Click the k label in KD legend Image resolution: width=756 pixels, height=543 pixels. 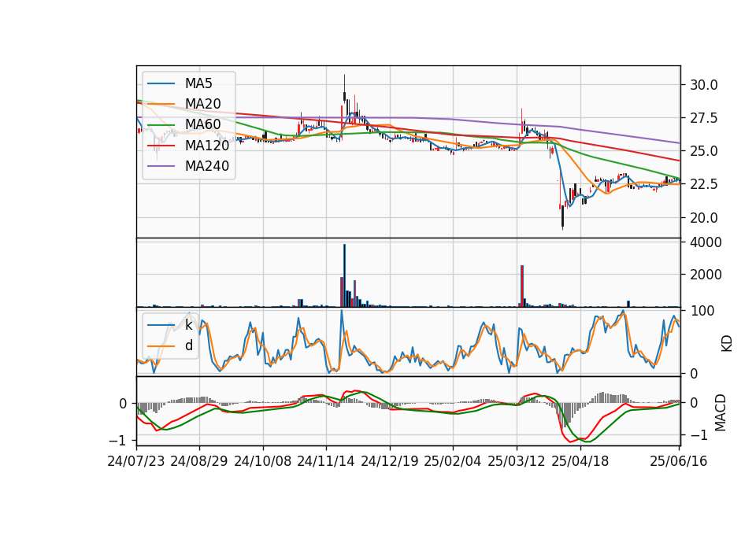coord(188,325)
